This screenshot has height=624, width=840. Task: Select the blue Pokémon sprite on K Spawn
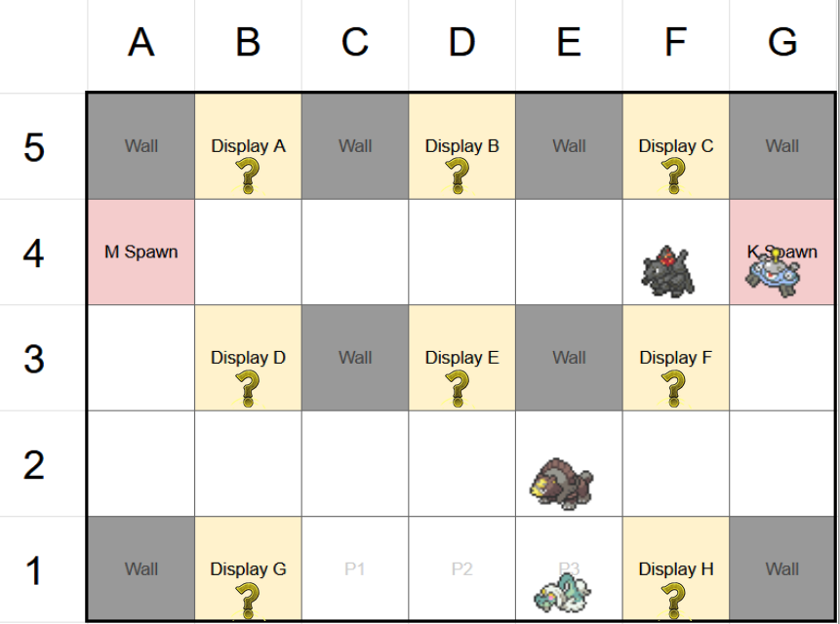[776, 275]
